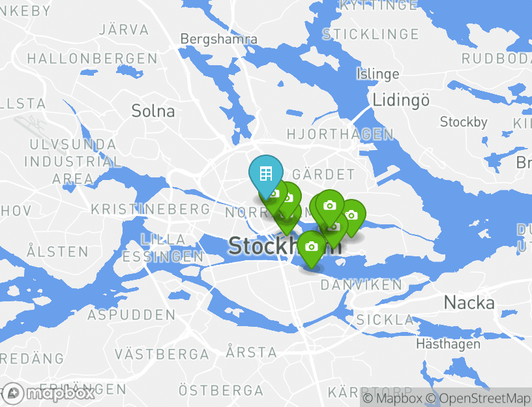Click the Nacka place label
532x407 pixels.
pyautogui.click(x=469, y=303)
